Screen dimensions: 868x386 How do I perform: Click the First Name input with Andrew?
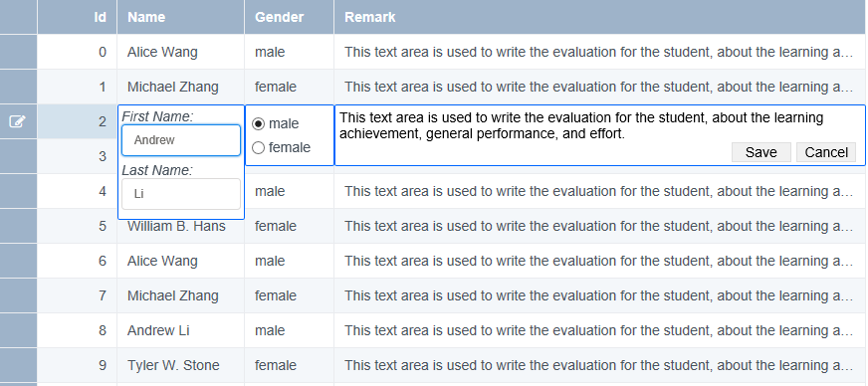click(181, 140)
